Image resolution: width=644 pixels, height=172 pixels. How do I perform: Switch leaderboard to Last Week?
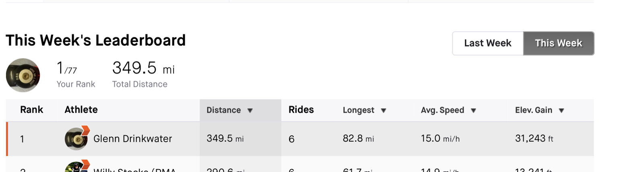(488, 43)
